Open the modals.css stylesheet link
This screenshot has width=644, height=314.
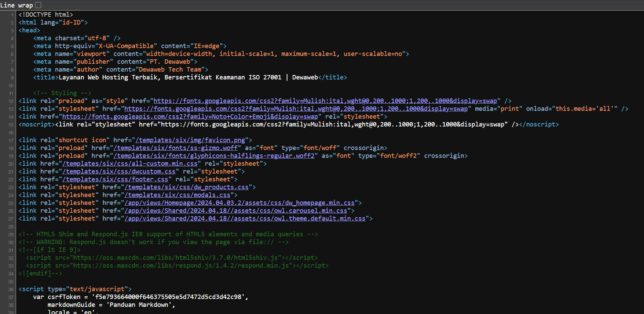coord(177,195)
